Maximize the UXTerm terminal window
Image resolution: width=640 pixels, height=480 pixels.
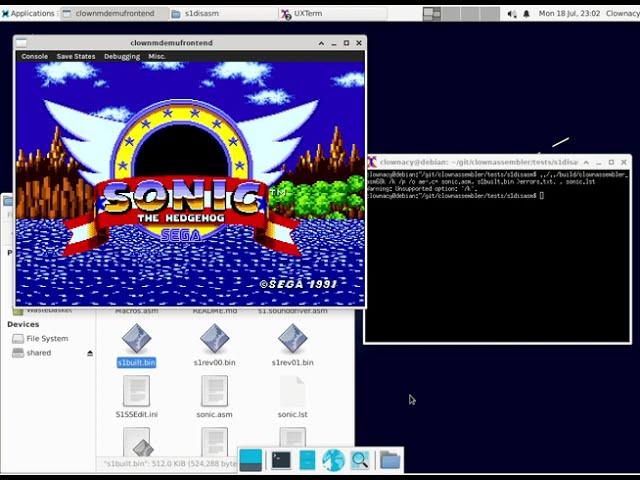point(611,162)
